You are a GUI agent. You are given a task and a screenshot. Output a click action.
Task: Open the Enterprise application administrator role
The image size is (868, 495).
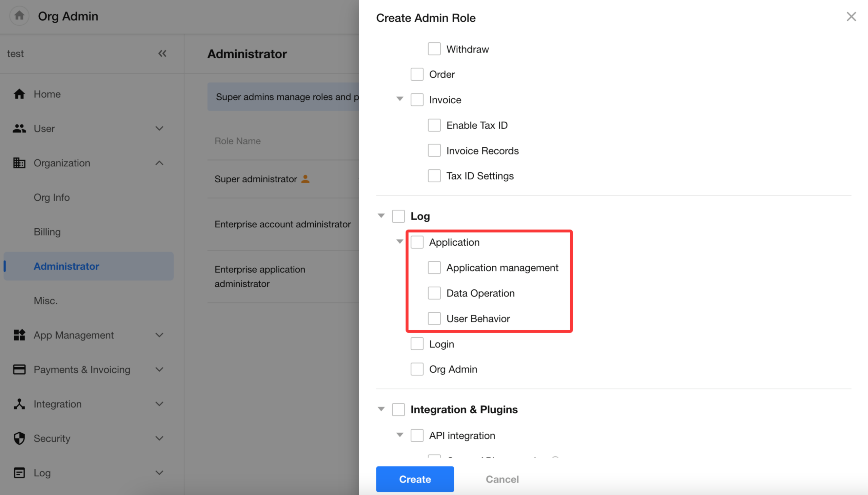click(x=260, y=276)
